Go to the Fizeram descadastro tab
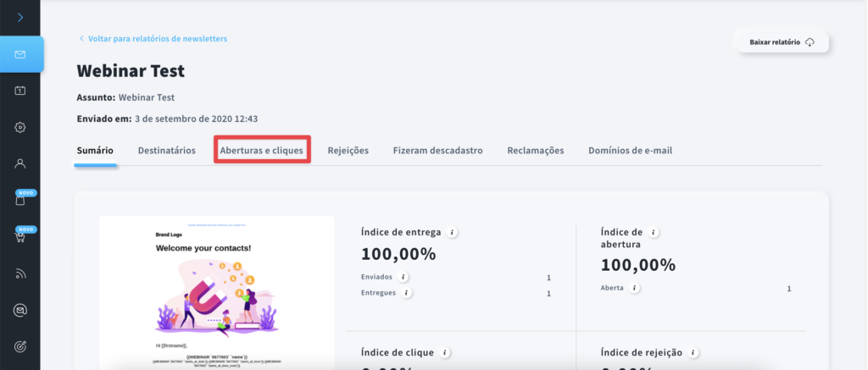Image resolution: width=868 pixels, height=370 pixels. [437, 151]
